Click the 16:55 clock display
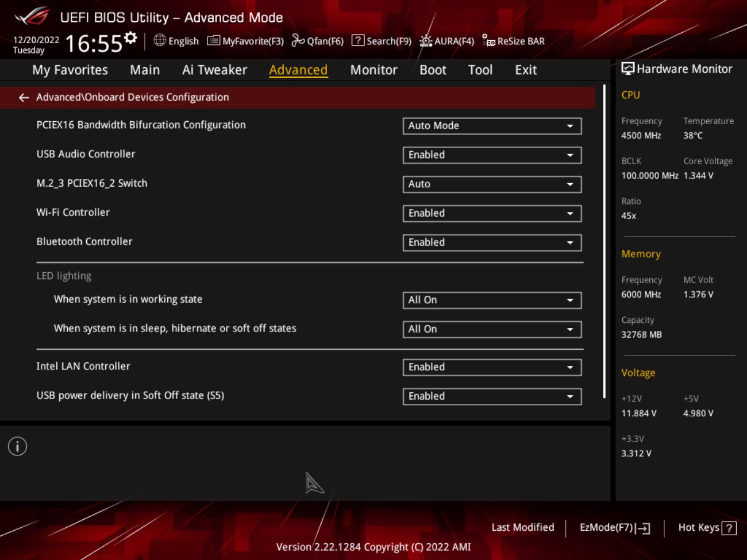Viewport: 747px width, 560px height. pos(94,44)
